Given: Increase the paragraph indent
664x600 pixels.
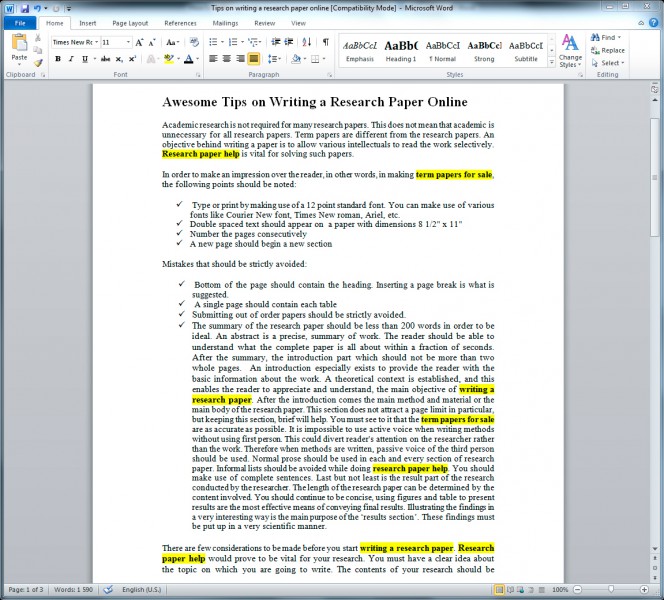Looking at the screenshot, I should 289,42.
